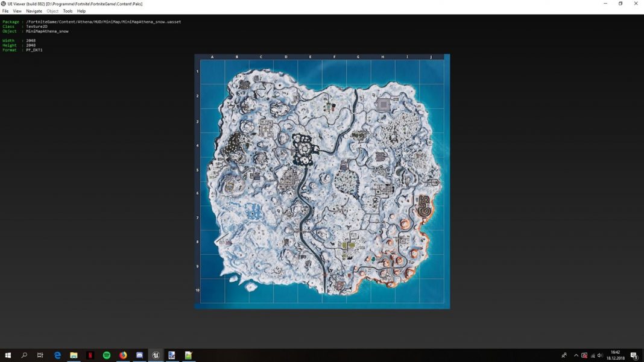This screenshot has height=362, width=644.
Task: Open the Action Center notifications
Action: pos(634,355)
